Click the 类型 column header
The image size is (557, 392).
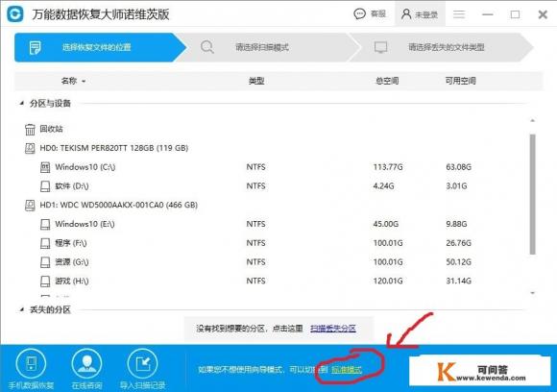point(256,81)
